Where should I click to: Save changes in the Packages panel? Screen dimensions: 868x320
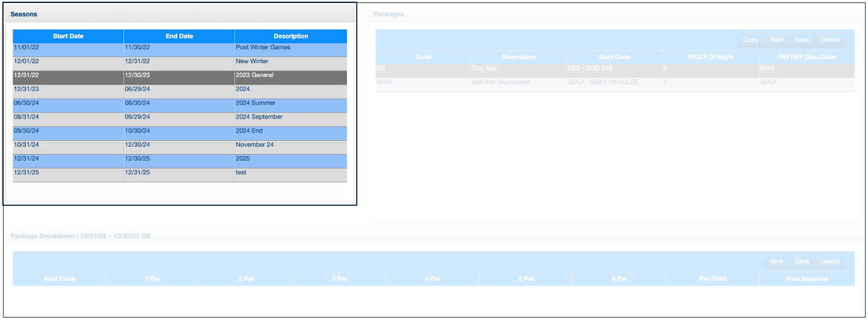(802, 40)
